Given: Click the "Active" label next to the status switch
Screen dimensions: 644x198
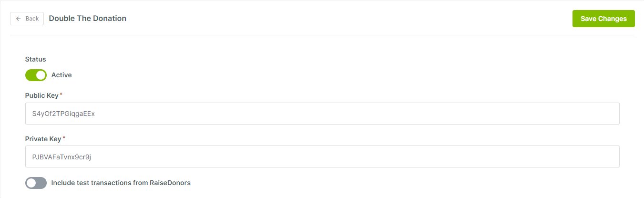Looking at the screenshot, I should pyautogui.click(x=61, y=75).
